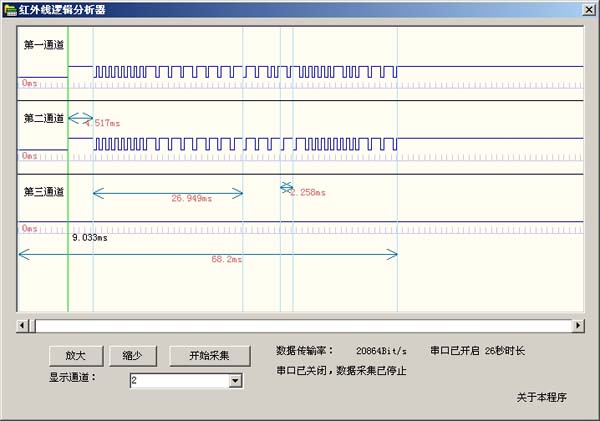Select the 第二通道 channel label
This screenshot has width=600, height=421.
pos(44,118)
